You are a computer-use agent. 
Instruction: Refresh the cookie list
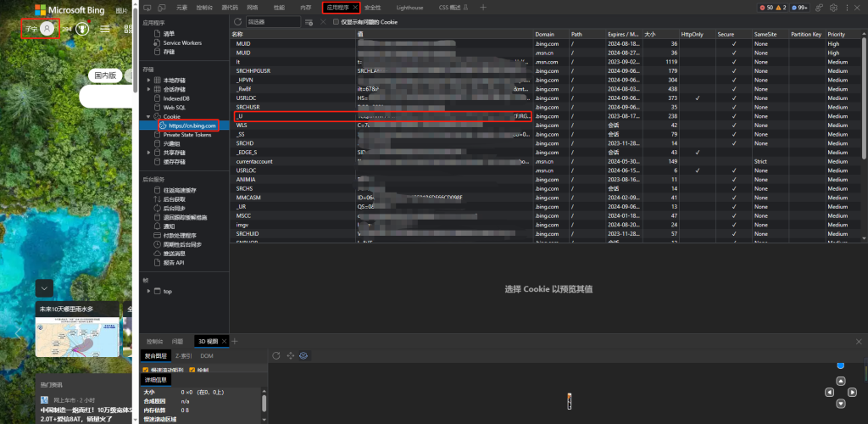(237, 21)
